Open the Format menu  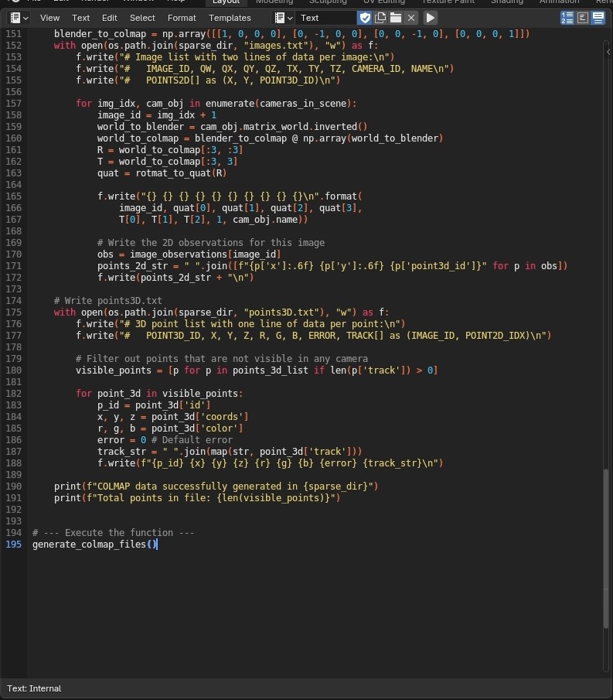[x=182, y=18]
